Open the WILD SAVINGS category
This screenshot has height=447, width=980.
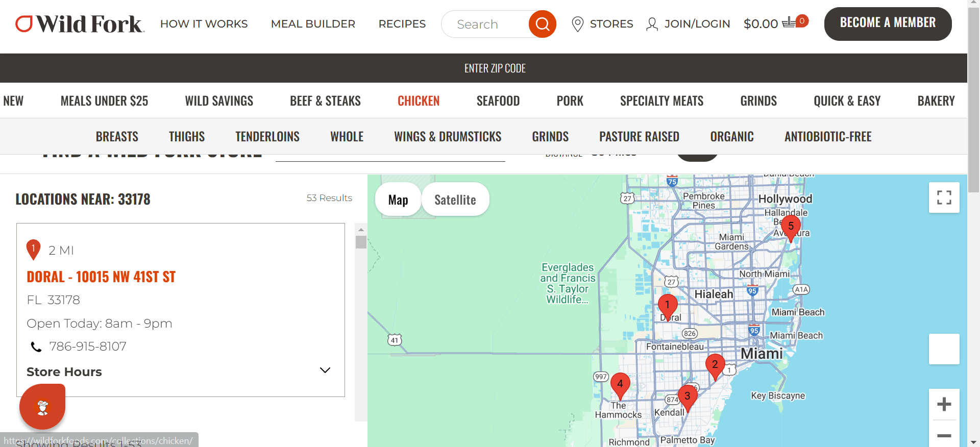click(x=219, y=101)
